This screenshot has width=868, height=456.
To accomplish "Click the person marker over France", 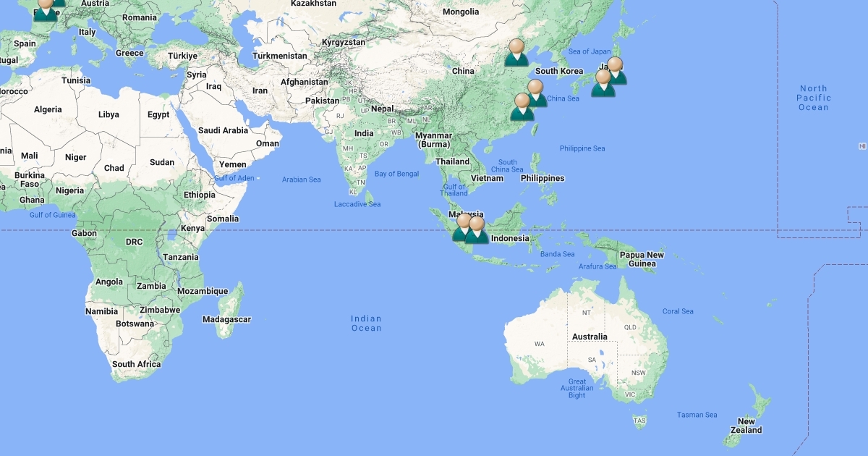I will (x=46, y=8).
